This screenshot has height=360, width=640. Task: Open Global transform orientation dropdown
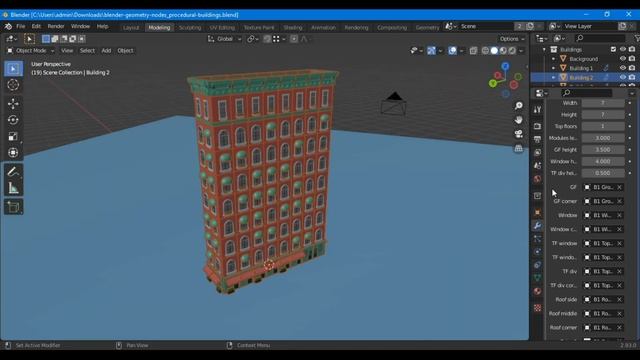(225, 39)
